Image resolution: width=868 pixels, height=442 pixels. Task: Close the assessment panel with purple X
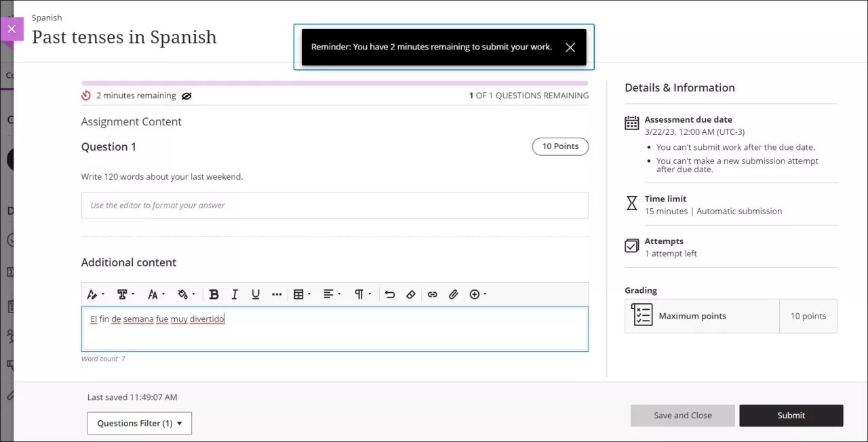(x=12, y=29)
